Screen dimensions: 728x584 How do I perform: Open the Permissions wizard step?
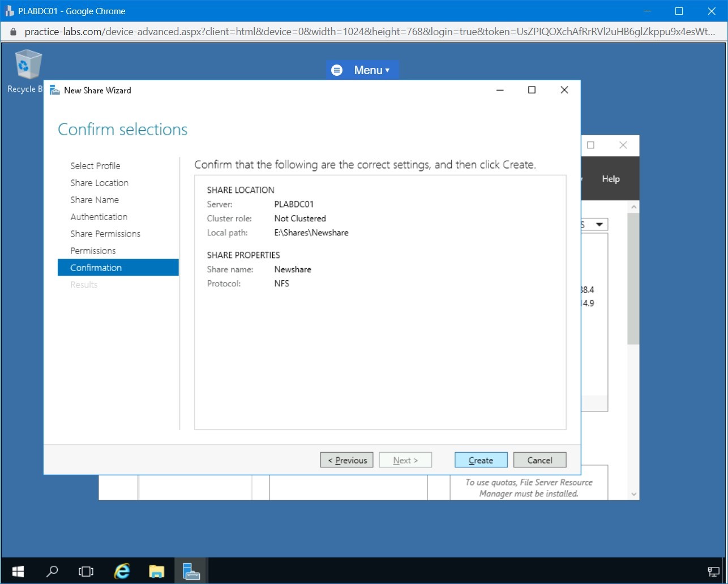[x=93, y=251]
